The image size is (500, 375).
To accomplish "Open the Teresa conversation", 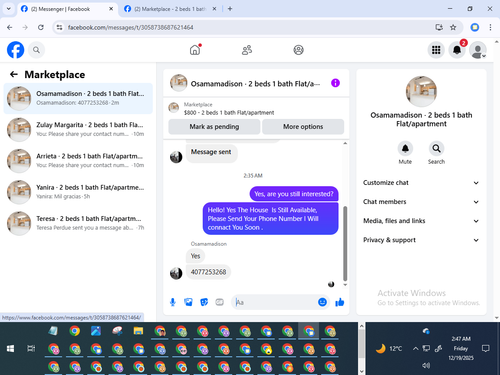I will click(78, 223).
